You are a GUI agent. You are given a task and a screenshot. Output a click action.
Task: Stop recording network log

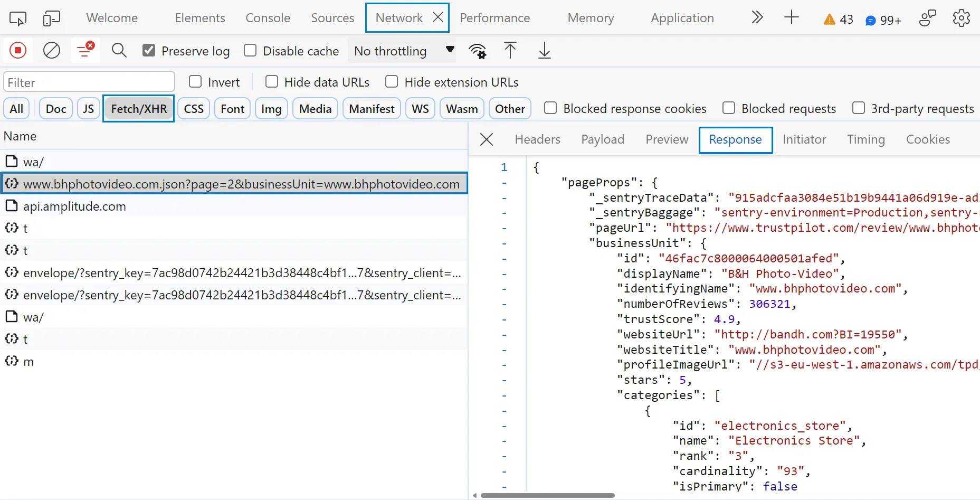point(17,50)
